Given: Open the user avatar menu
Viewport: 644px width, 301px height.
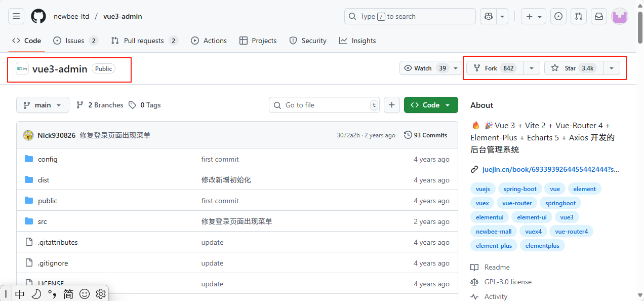Looking at the screenshot, I should 620,16.
